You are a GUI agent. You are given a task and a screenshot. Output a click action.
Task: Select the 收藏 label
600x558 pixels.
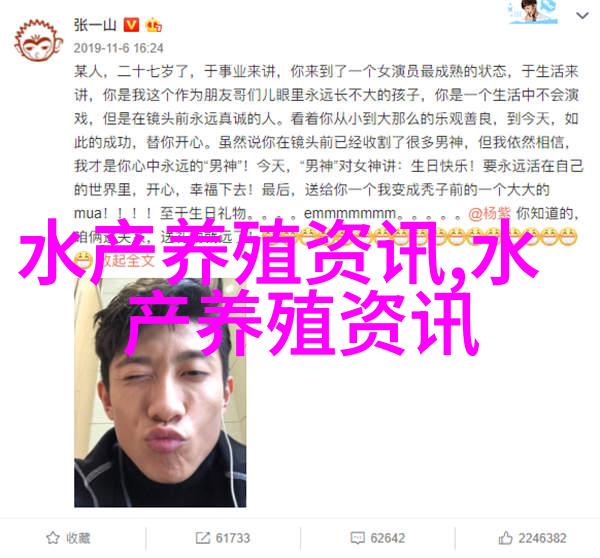point(78,538)
